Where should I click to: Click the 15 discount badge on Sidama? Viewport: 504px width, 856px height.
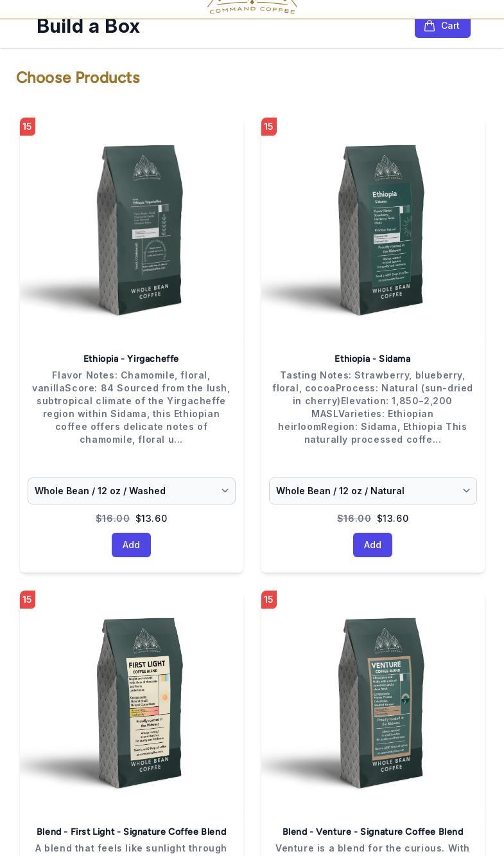pyautogui.click(x=269, y=127)
